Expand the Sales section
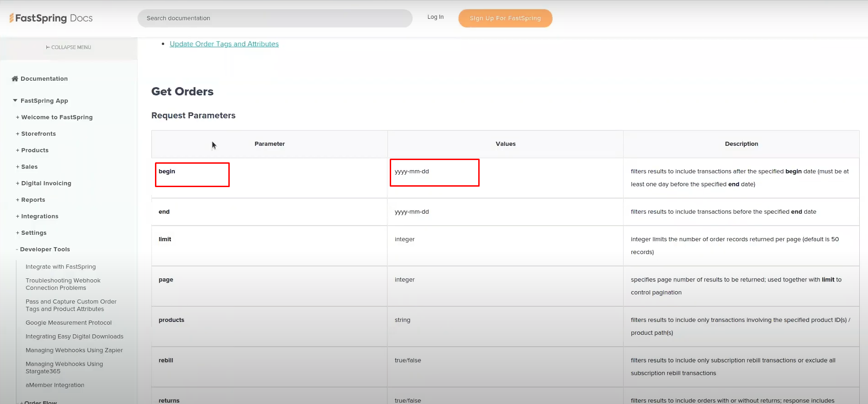 tap(27, 166)
